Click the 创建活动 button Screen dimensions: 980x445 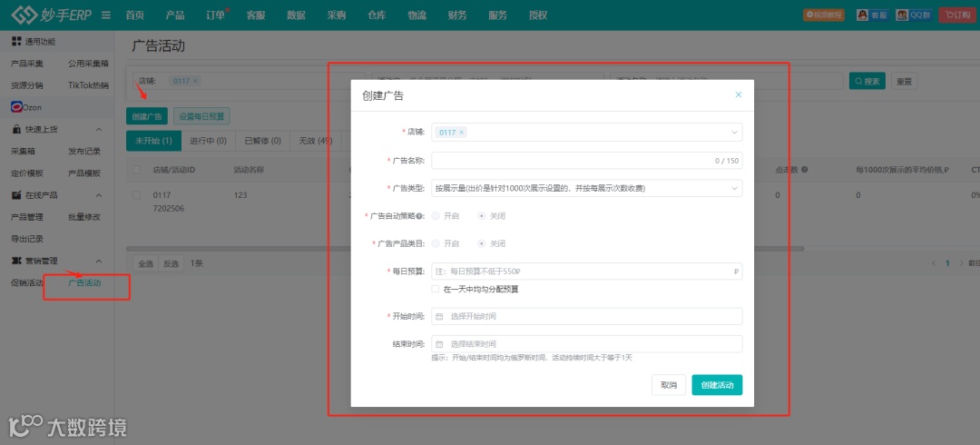(717, 385)
